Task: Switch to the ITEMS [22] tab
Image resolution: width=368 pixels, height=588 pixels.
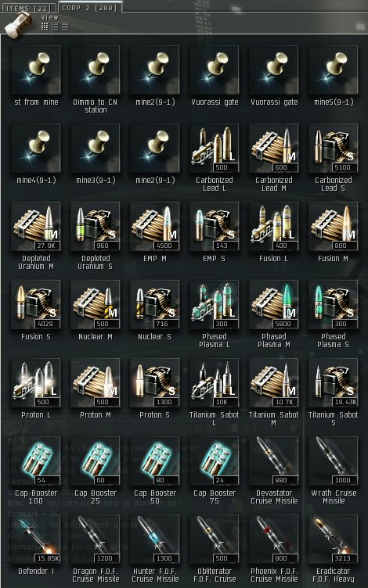Action: pos(28,7)
